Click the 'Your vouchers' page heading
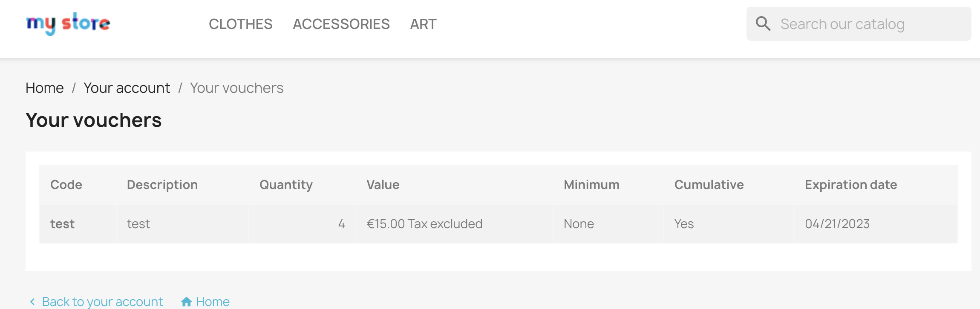 point(93,120)
